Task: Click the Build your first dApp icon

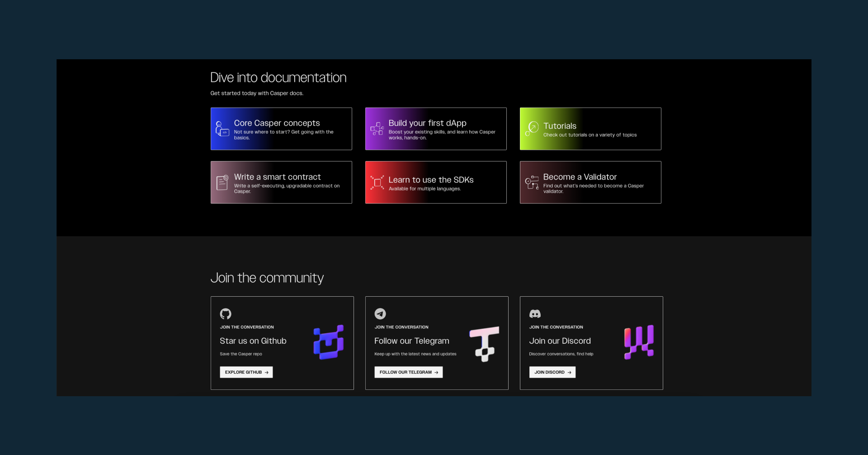Action: 377,129
